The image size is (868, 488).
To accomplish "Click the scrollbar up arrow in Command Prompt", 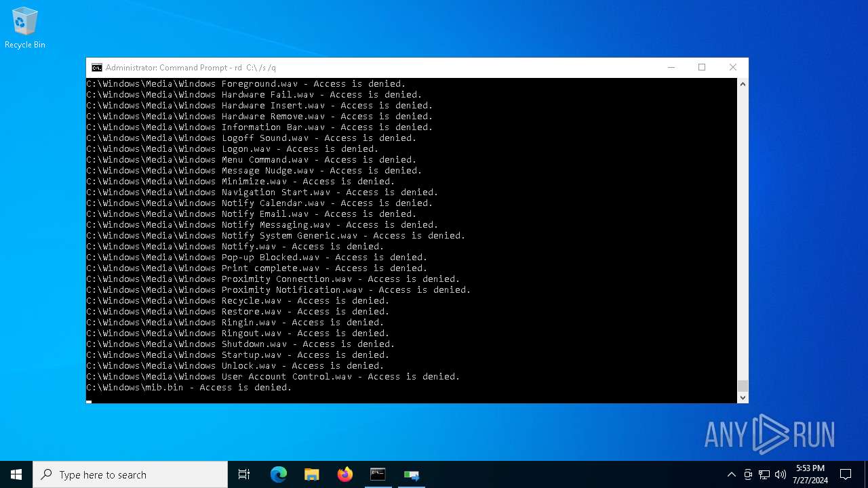I will (743, 84).
